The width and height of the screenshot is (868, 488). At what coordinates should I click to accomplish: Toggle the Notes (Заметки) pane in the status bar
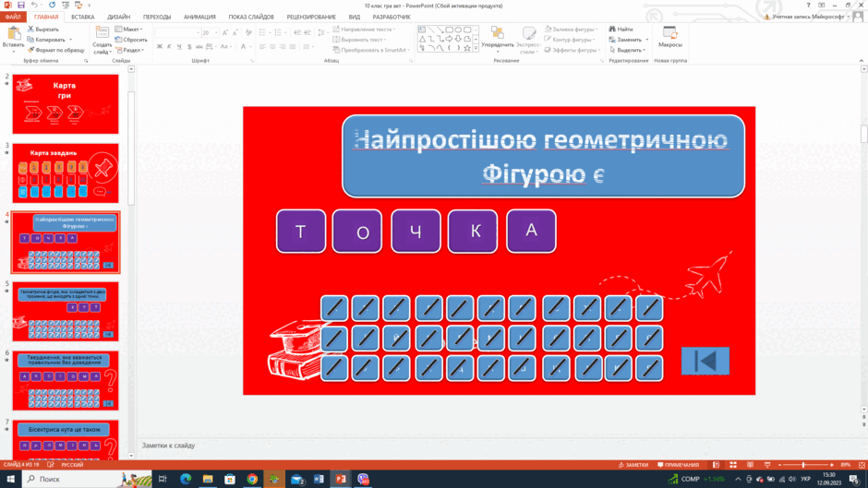click(x=633, y=465)
